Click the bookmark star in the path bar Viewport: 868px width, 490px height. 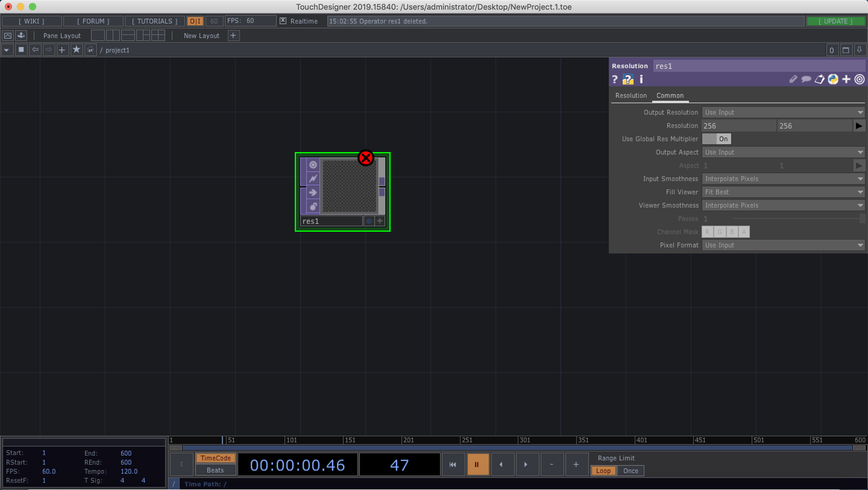(x=76, y=49)
